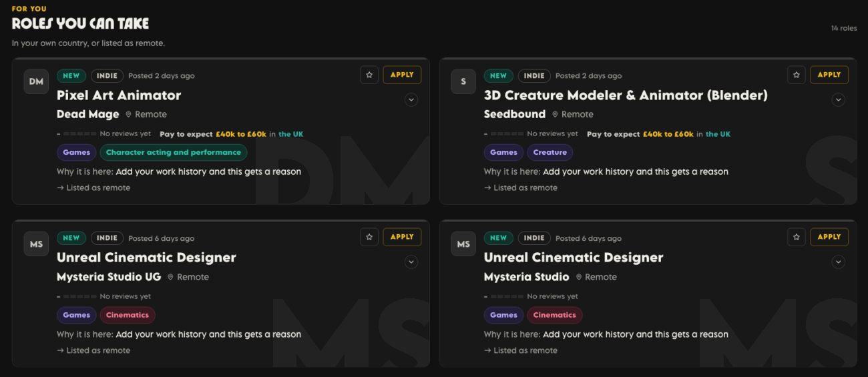The width and height of the screenshot is (868, 377).
Task: Open the MS avatar beside Mysteria Studio Remote
Action: point(463,244)
